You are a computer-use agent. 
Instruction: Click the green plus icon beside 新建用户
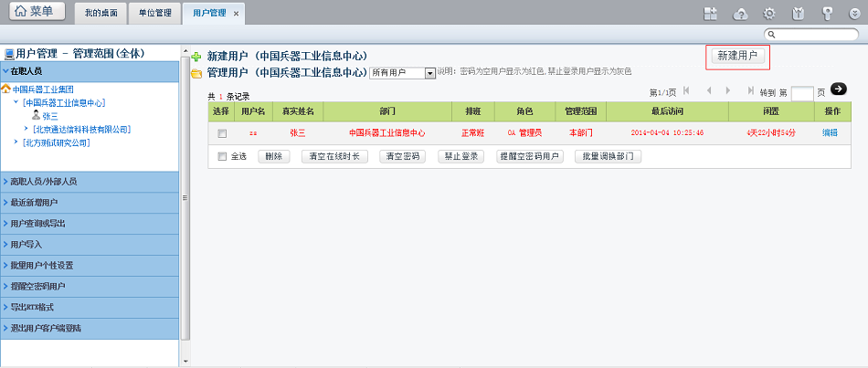click(196, 57)
